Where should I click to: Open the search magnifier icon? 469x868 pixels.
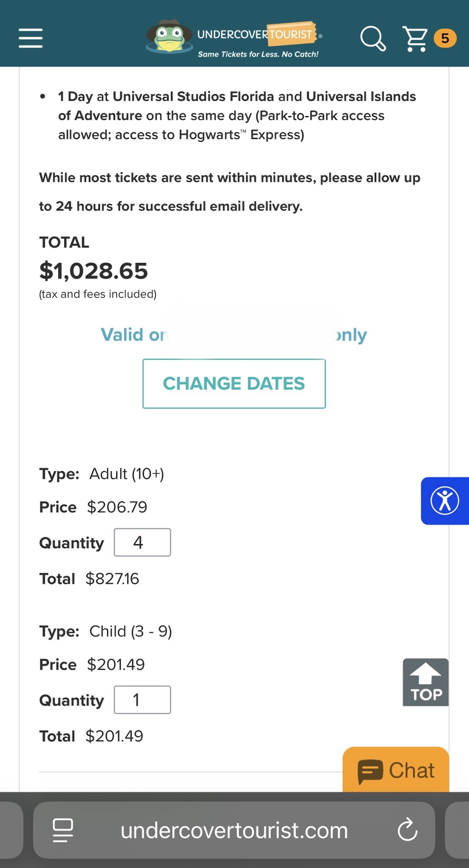click(x=373, y=38)
